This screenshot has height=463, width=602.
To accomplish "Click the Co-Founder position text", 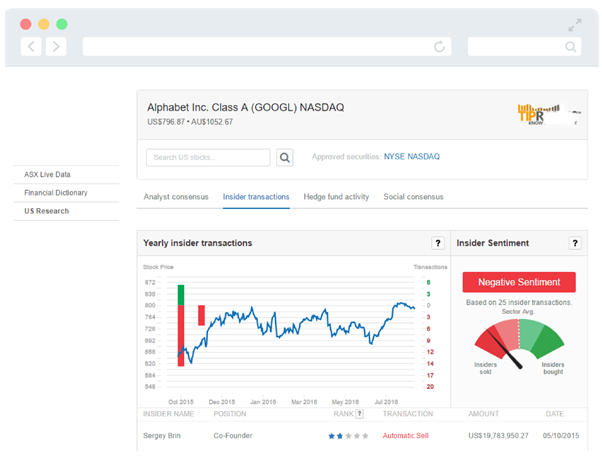I will point(233,436).
